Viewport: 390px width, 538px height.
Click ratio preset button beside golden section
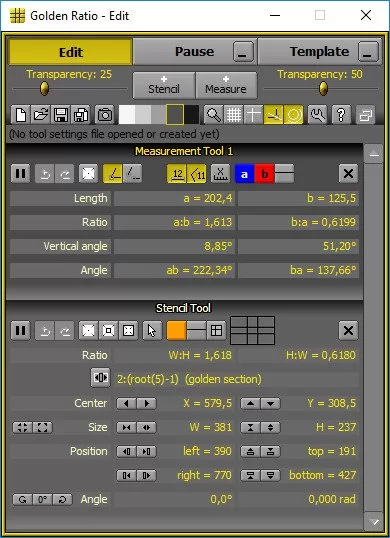[x=101, y=378]
